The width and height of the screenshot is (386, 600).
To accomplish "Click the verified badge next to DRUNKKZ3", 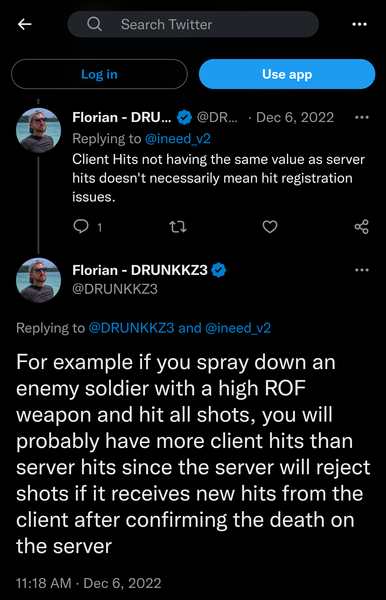I will tap(218, 270).
